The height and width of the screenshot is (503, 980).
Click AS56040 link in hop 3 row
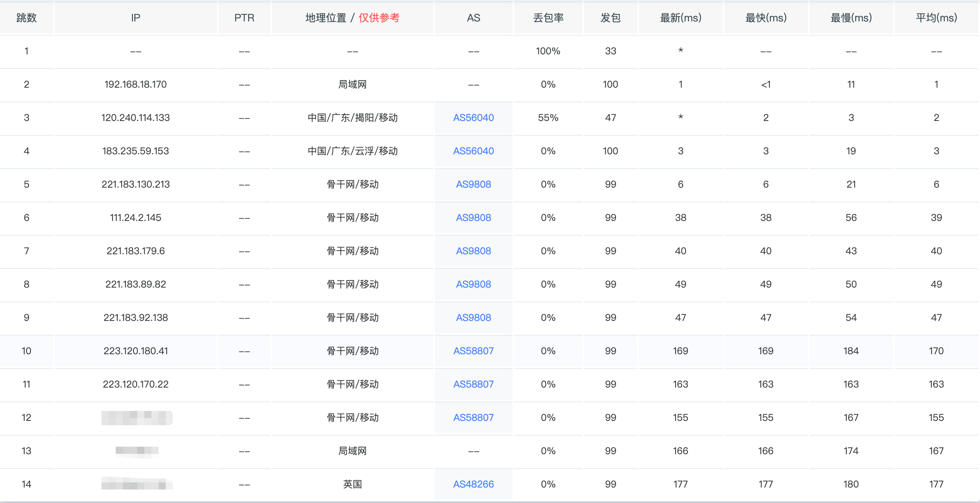(473, 118)
